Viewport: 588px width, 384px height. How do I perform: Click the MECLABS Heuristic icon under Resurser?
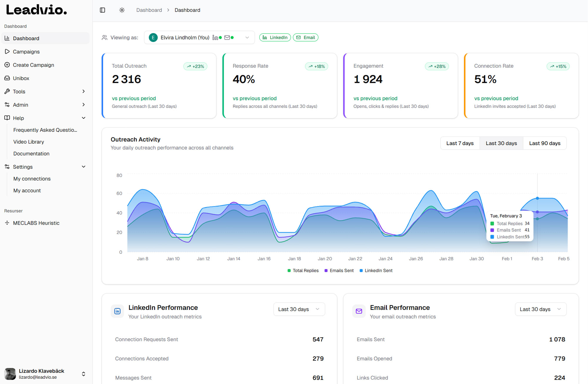tap(7, 223)
